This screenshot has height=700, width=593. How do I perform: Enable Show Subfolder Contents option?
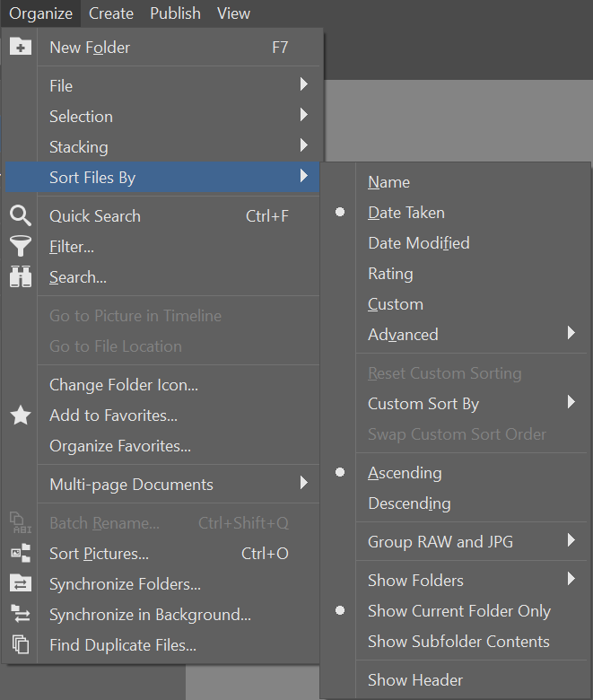click(x=458, y=642)
